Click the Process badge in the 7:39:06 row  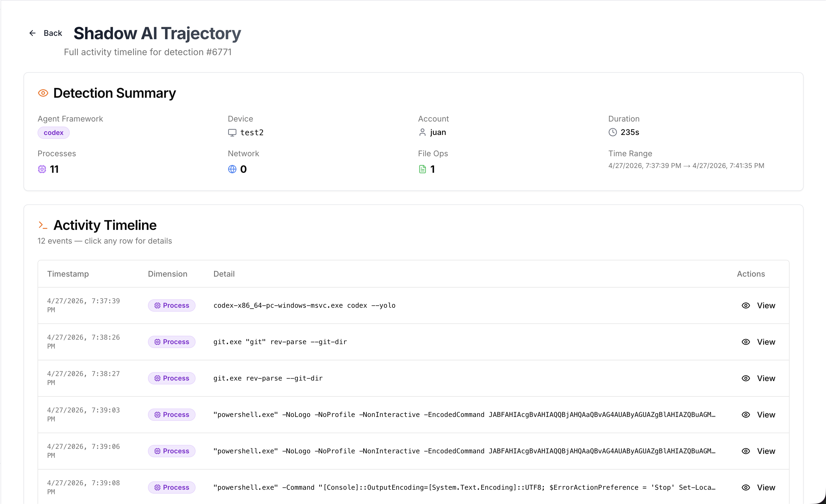(x=172, y=451)
